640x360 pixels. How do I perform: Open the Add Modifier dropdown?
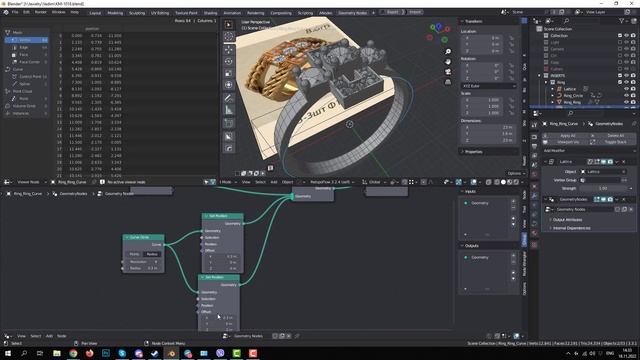pos(589,151)
